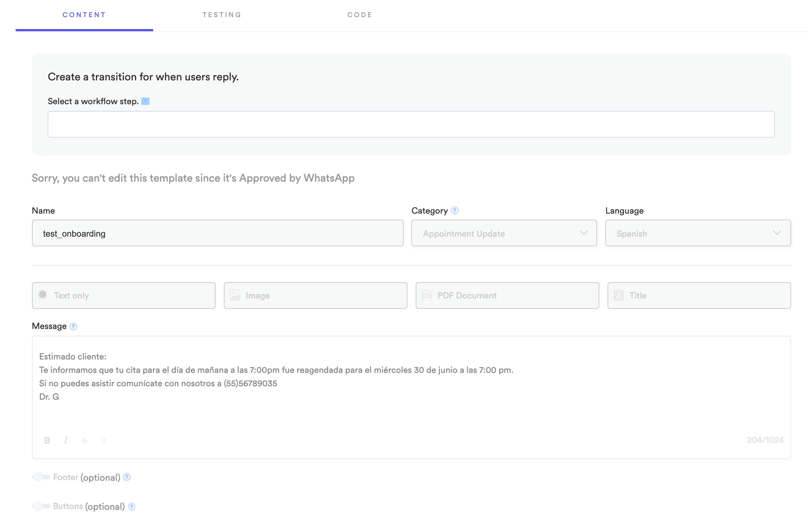Click the Category help question mark icon
This screenshot has height=518, width=812.
click(x=454, y=211)
